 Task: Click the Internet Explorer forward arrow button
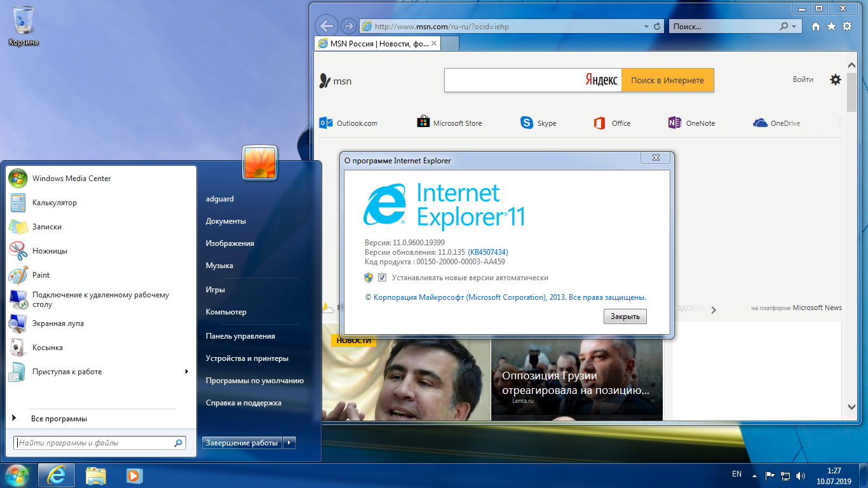pos(348,26)
